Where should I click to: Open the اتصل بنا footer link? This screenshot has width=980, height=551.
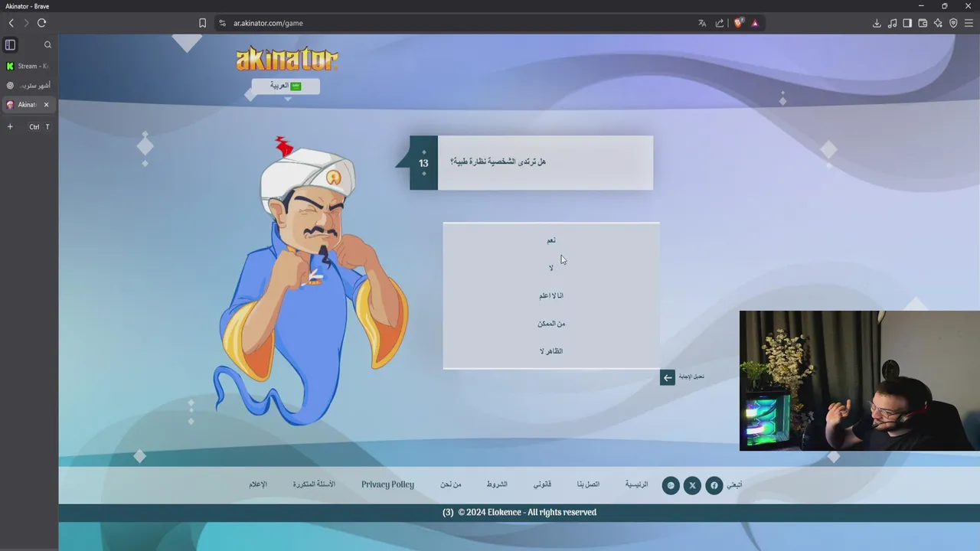pos(588,484)
